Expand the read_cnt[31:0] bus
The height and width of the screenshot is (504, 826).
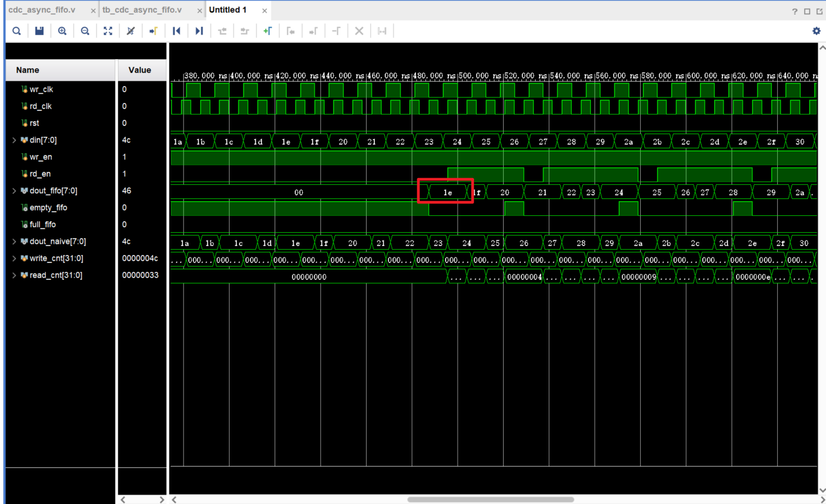click(x=14, y=275)
